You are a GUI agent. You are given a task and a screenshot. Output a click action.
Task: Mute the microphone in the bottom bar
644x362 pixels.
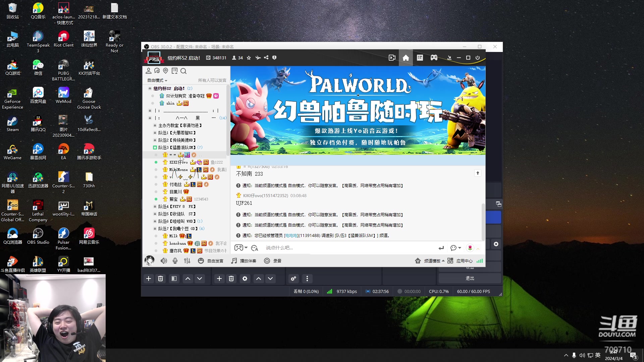(x=175, y=261)
